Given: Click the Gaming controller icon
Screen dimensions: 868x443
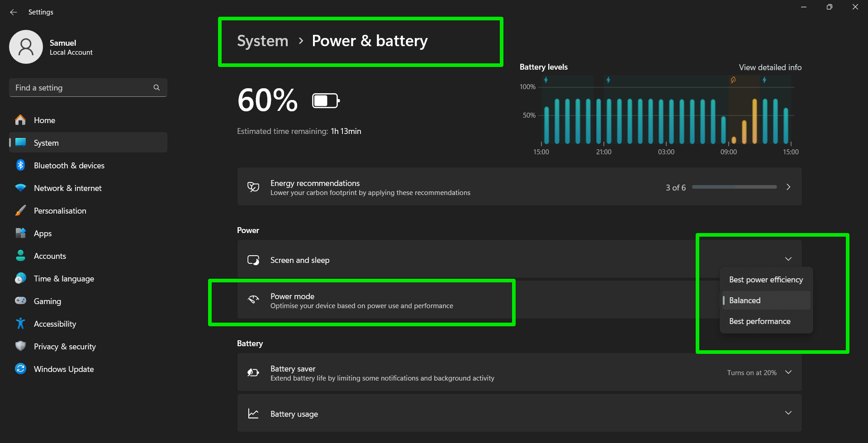Looking at the screenshot, I should coord(20,301).
